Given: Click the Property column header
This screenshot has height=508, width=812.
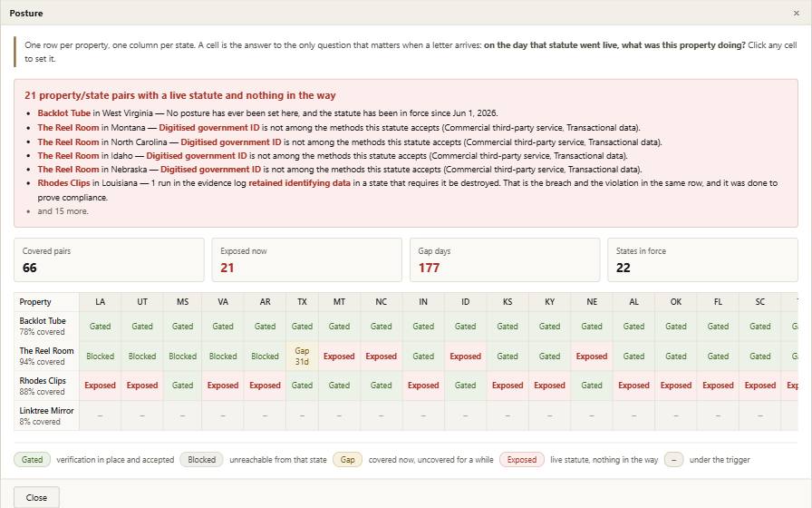Looking at the screenshot, I should pos(46,302).
